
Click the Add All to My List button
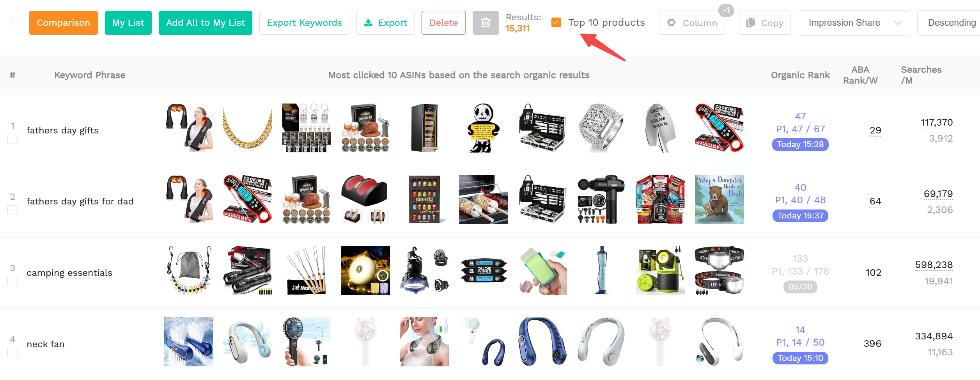coord(206,23)
